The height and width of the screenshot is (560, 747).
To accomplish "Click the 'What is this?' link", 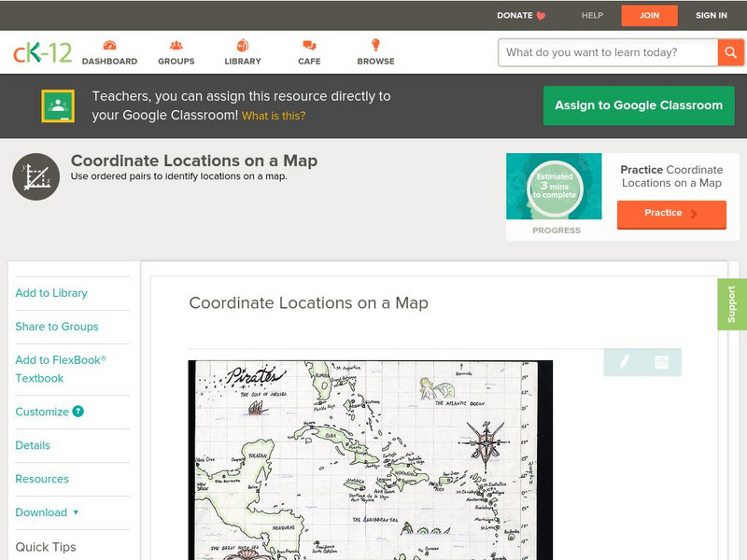I will [x=274, y=116].
